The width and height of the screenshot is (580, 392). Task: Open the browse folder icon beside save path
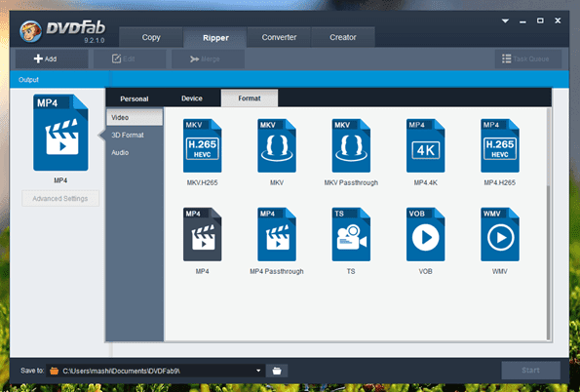277,371
